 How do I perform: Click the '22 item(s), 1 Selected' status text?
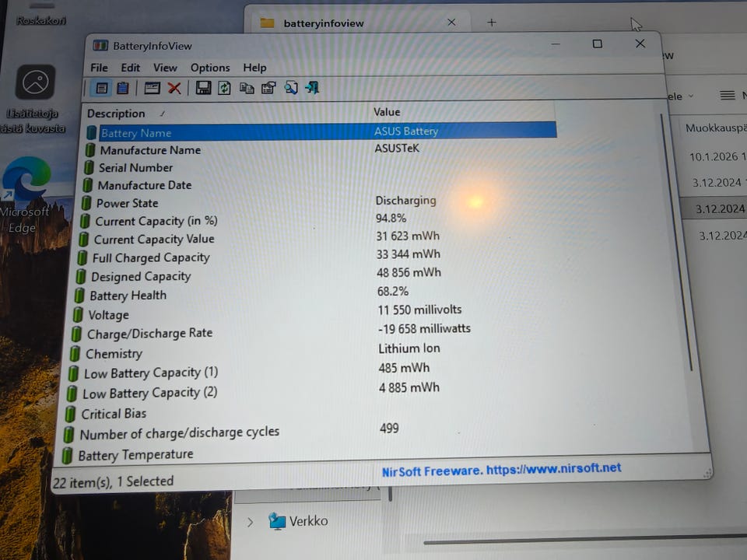pos(113,482)
